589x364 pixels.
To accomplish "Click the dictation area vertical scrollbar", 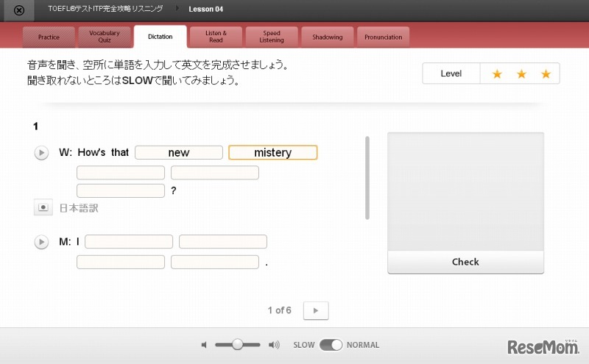I will pos(367,177).
